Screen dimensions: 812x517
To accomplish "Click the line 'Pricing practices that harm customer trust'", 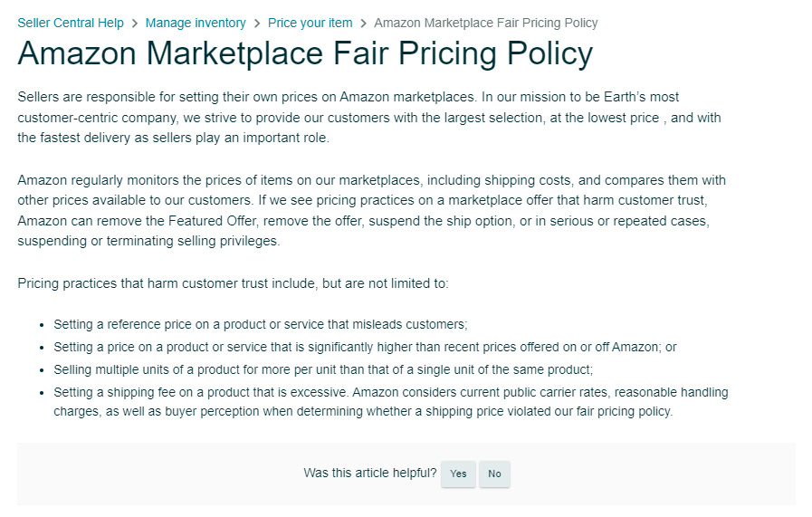I will point(233,283).
